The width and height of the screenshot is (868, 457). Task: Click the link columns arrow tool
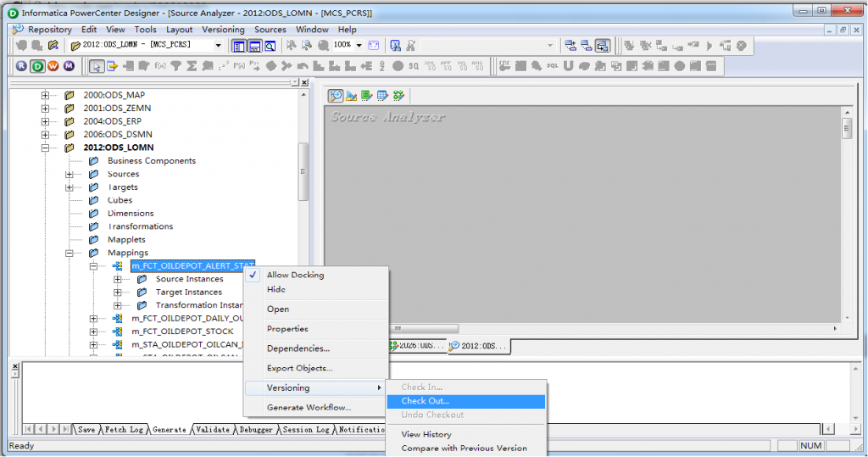[113, 66]
